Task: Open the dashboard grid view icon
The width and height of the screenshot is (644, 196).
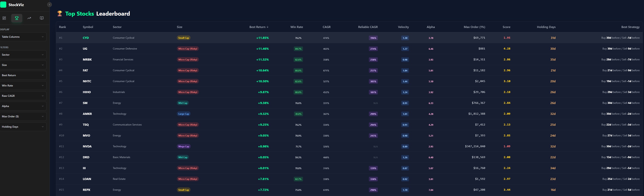Action: (x=4, y=18)
